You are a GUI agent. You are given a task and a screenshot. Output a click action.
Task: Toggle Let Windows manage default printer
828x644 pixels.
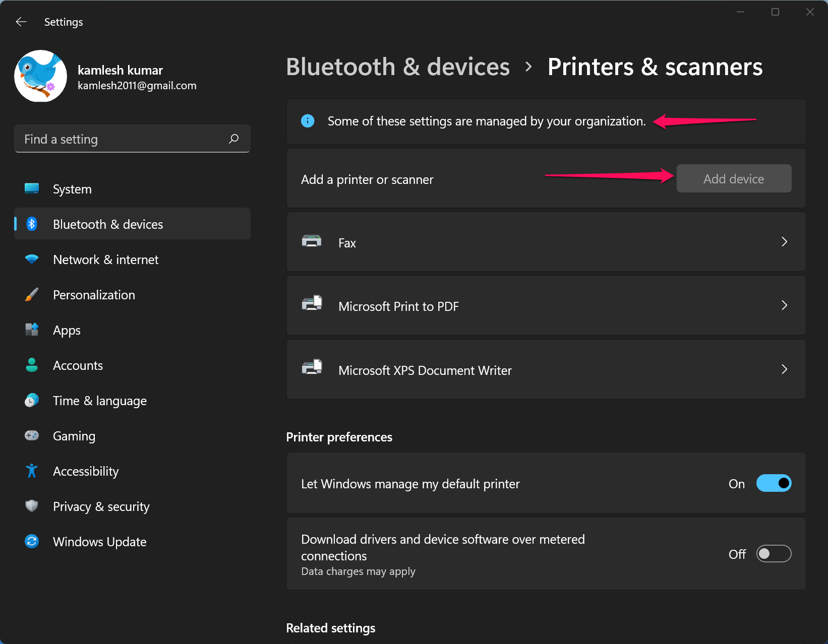click(x=774, y=483)
